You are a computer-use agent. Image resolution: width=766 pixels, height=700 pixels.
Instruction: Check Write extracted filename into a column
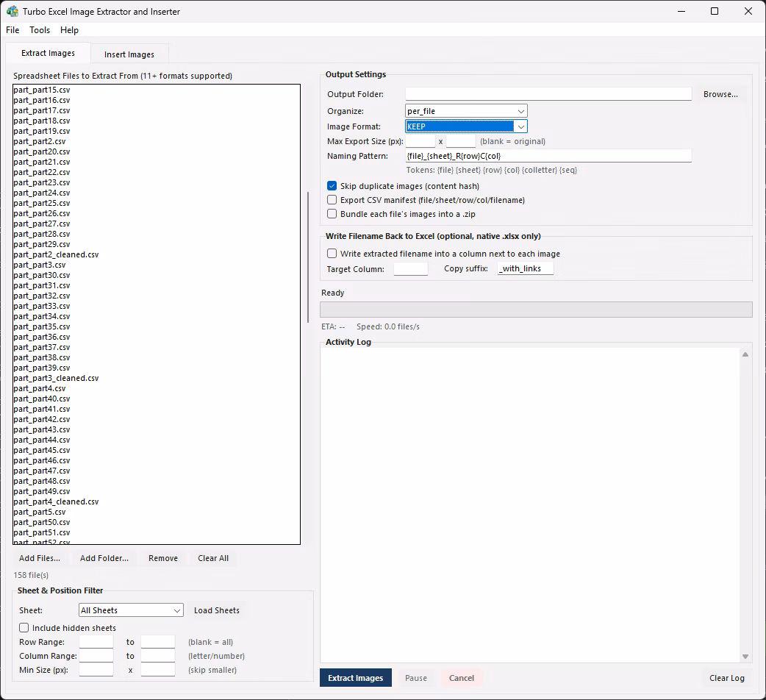tap(332, 253)
